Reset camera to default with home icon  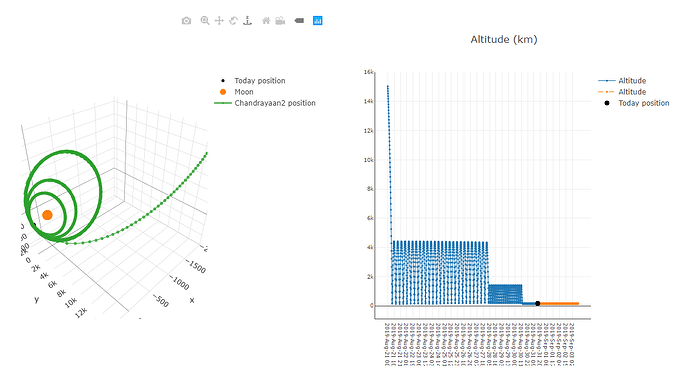pyautogui.click(x=266, y=21)
